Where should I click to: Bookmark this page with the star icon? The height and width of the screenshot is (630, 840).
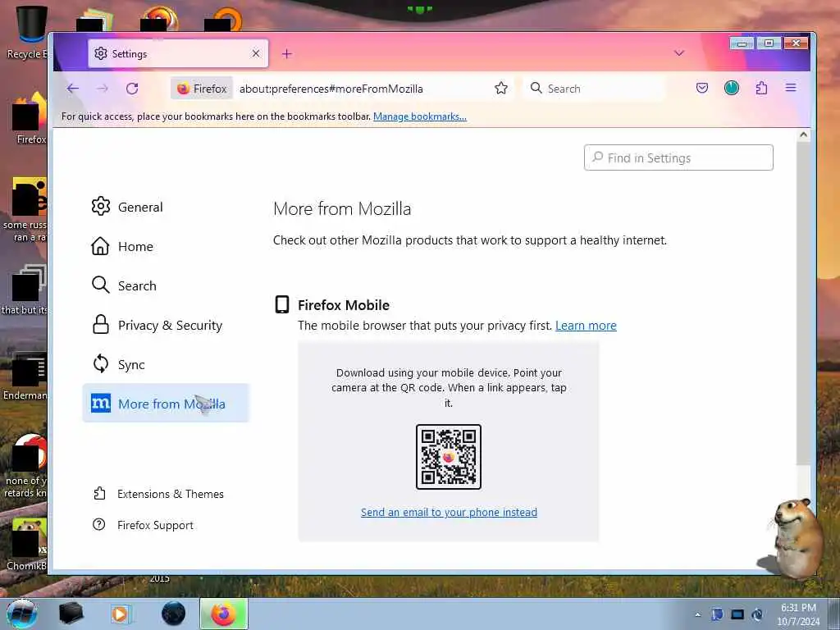point(501,89)
